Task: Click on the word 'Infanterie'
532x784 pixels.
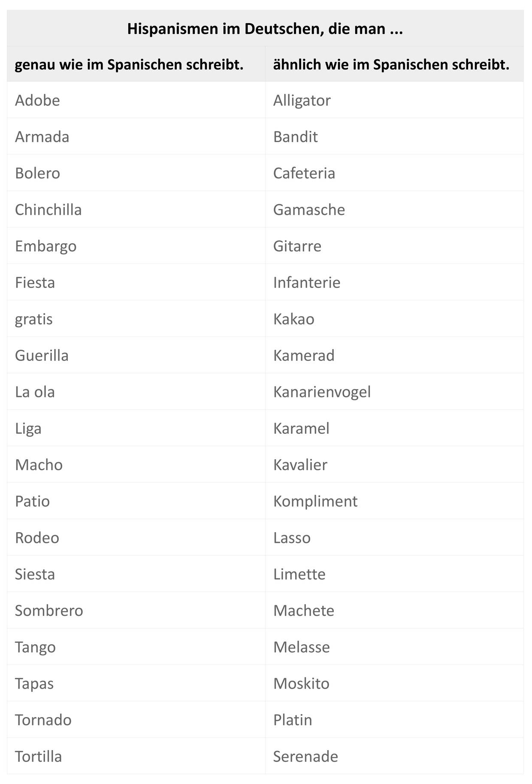Action: 306,283
